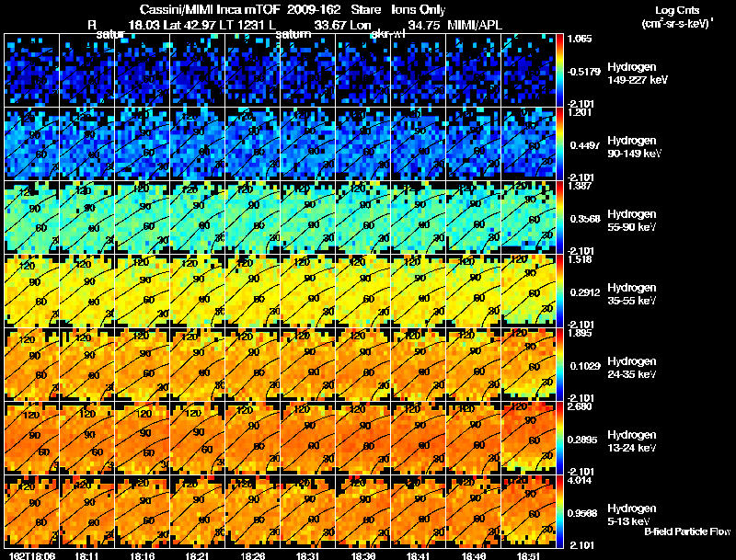Open the 149-227 keV image panel at 18:06
Viewport: 736px width, 560px height.
click(31, 71)
